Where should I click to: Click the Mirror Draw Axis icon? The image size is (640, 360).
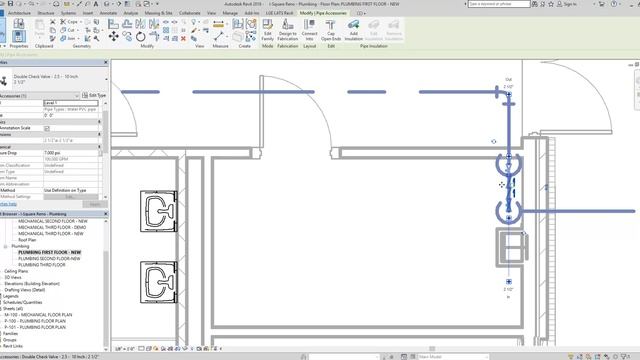coord(154,24)
